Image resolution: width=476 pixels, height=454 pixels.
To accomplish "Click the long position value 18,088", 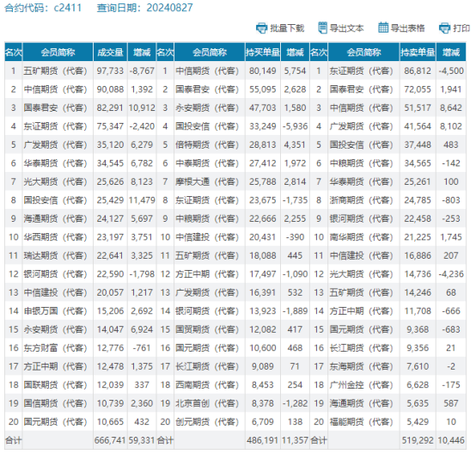I will [263, 256].
